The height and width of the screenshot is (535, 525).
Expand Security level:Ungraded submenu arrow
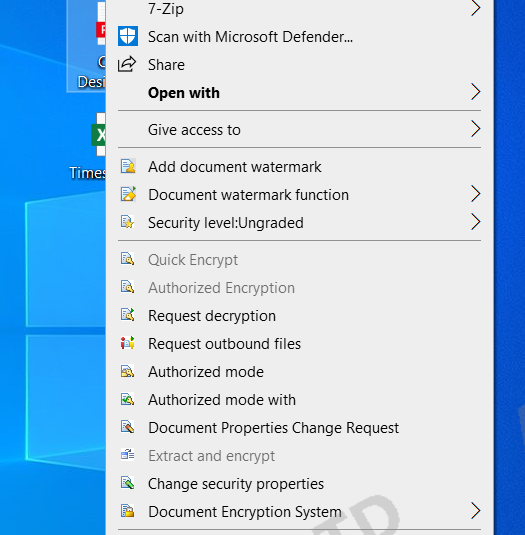(x=476, y=222)
